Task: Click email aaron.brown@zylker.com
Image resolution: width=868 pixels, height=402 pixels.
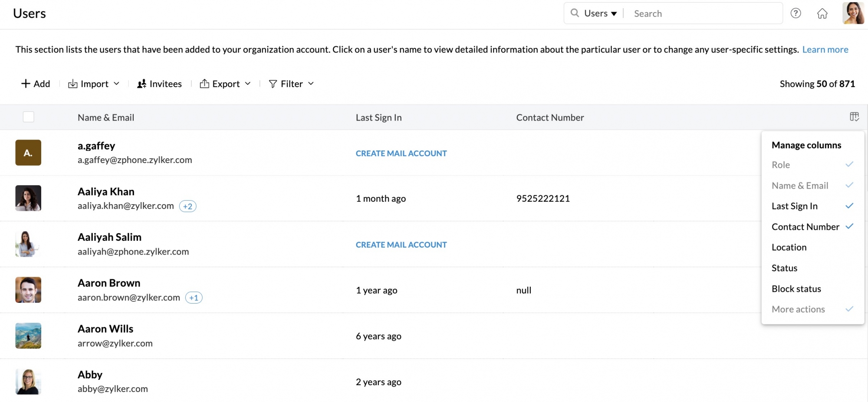Action: click(x=129, y=297)
